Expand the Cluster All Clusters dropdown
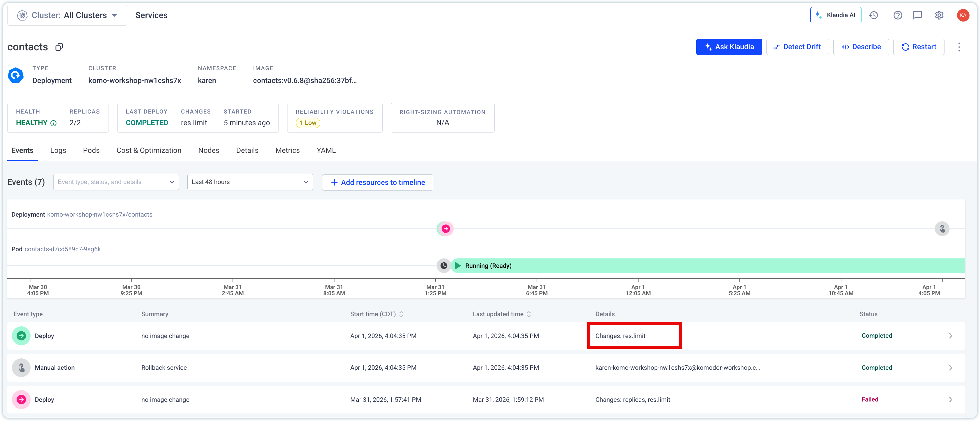The height and width of the screenshot is (421, 980). (67, 15)
